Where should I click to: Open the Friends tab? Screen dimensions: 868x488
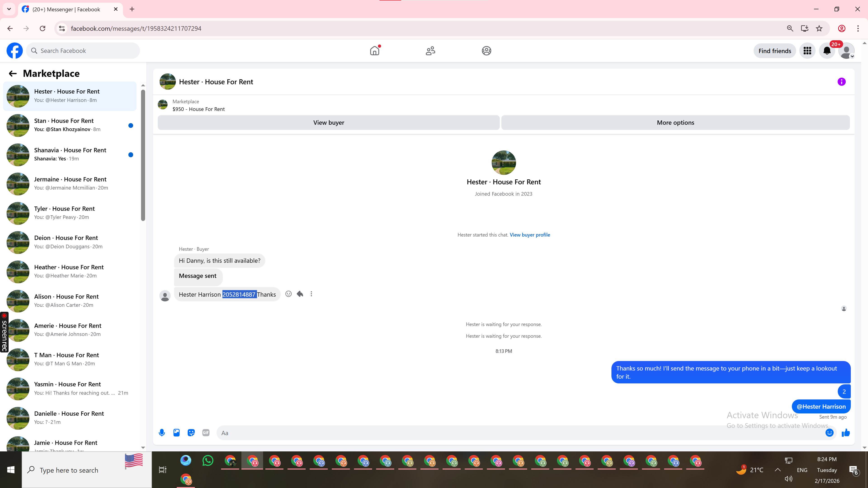430,51
